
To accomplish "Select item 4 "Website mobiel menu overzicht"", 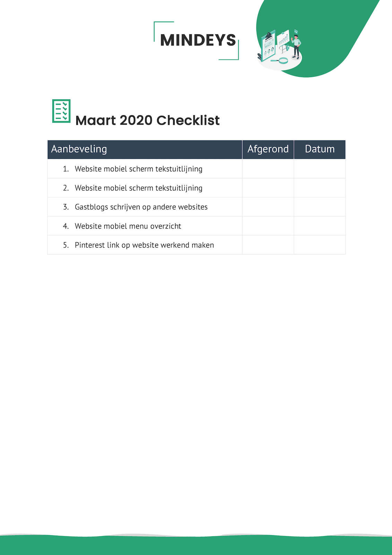I will 128,226.
